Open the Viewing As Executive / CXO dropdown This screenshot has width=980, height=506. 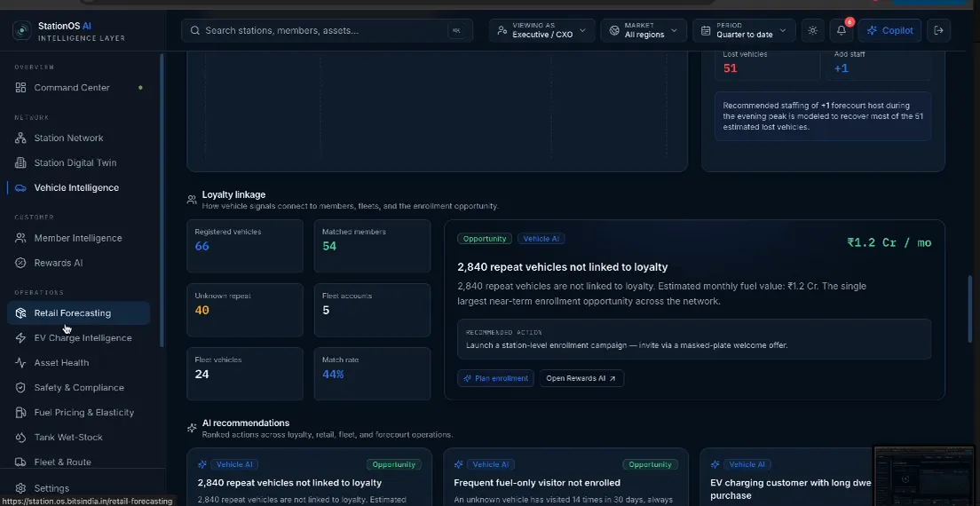click(541, 30)
